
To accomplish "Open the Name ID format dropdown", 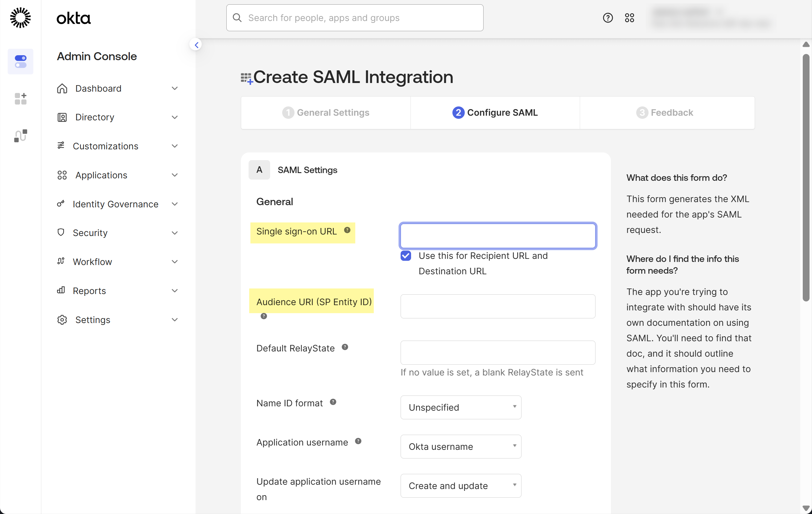I will [460, 408].
